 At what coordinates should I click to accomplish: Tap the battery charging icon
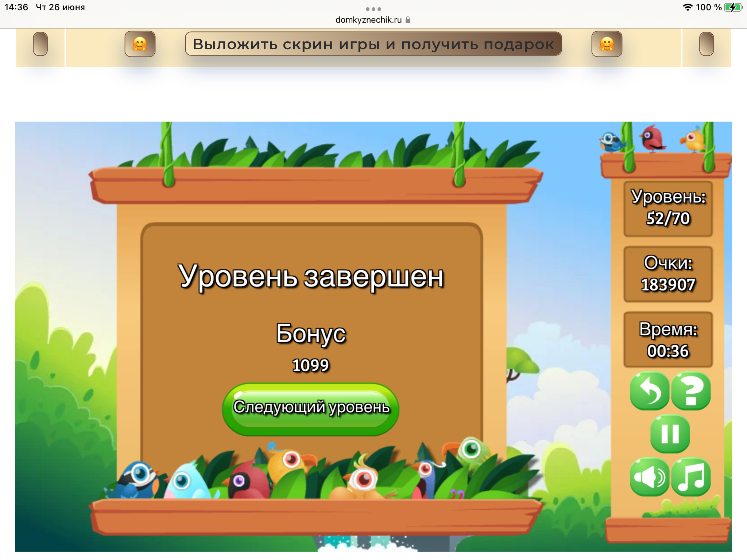pos(734,7)
